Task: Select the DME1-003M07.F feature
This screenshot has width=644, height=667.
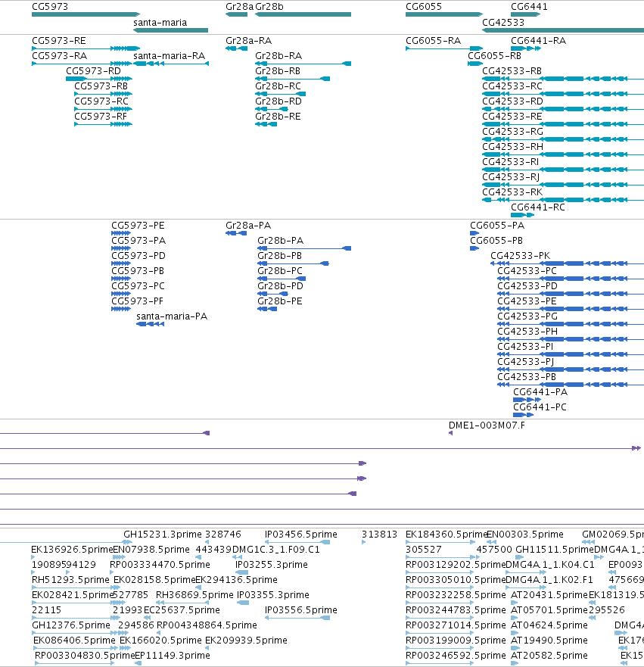Action: tap(450, 433)
